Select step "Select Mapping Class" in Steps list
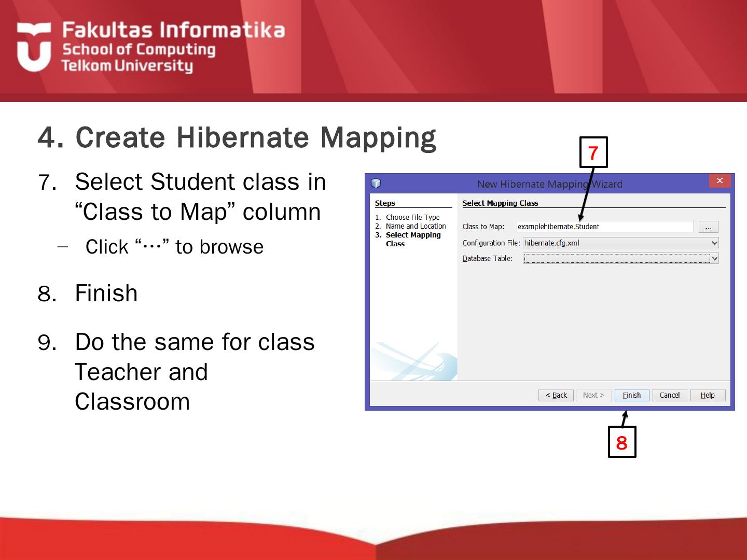This screenshot has height=560, width=747. pyautogui.click(x=413, y=239)
